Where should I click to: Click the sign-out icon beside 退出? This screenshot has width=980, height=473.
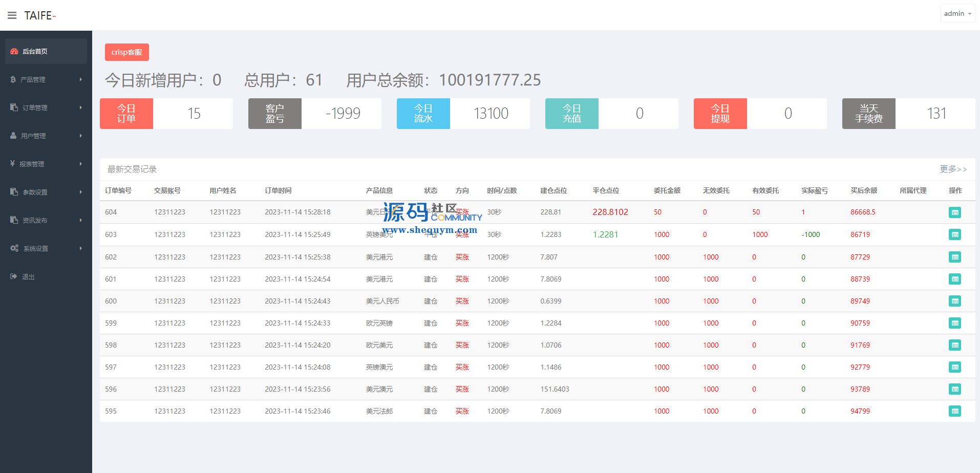pos(13,276)
